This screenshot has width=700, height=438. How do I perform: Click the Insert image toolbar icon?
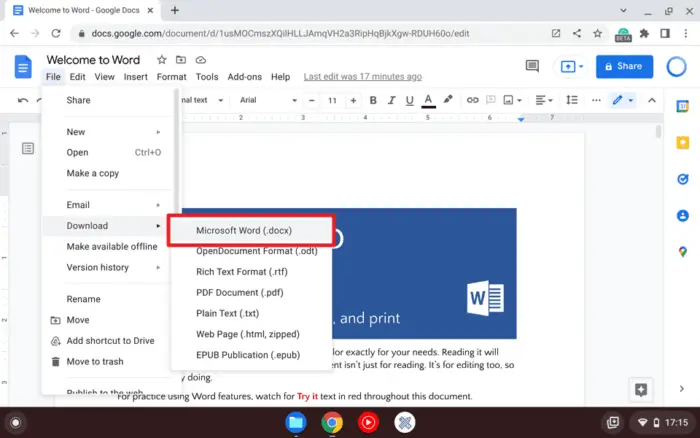click(508, 100)
